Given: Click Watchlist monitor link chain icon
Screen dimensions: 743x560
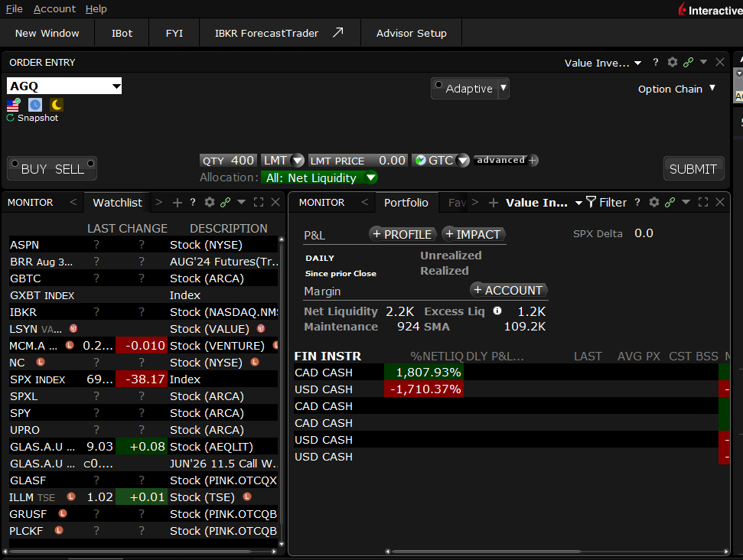Looking at the screenshot, I should point(226,202).
